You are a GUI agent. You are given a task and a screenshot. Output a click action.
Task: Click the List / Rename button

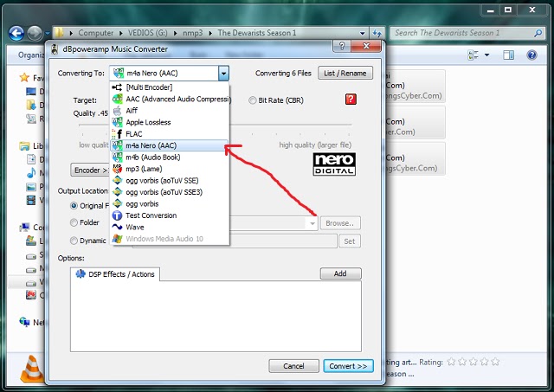click(x=345, y=73)
